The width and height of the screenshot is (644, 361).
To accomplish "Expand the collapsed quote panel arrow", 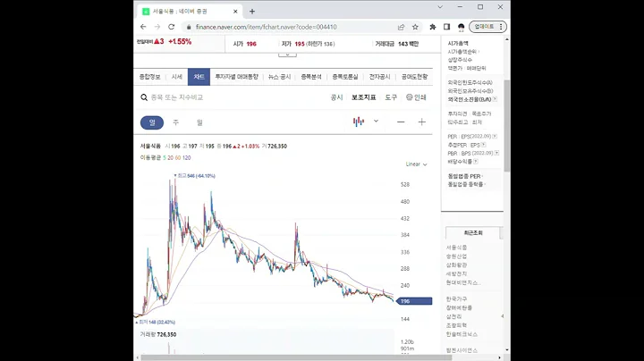I will 287,55.
